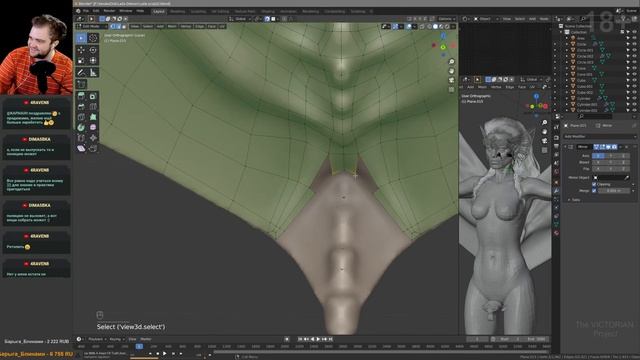Image resolution: width=640 pixels, height=360 pixels.
Task: Toggle Flip X button
Action: 598,169
